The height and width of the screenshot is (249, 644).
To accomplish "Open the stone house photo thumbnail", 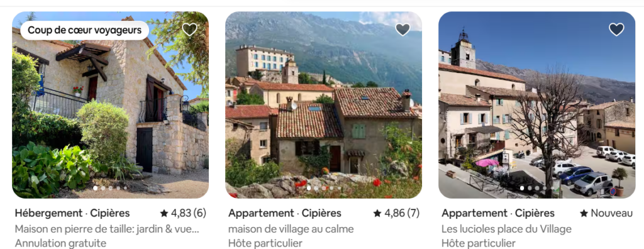I will (x=111, y=105).
